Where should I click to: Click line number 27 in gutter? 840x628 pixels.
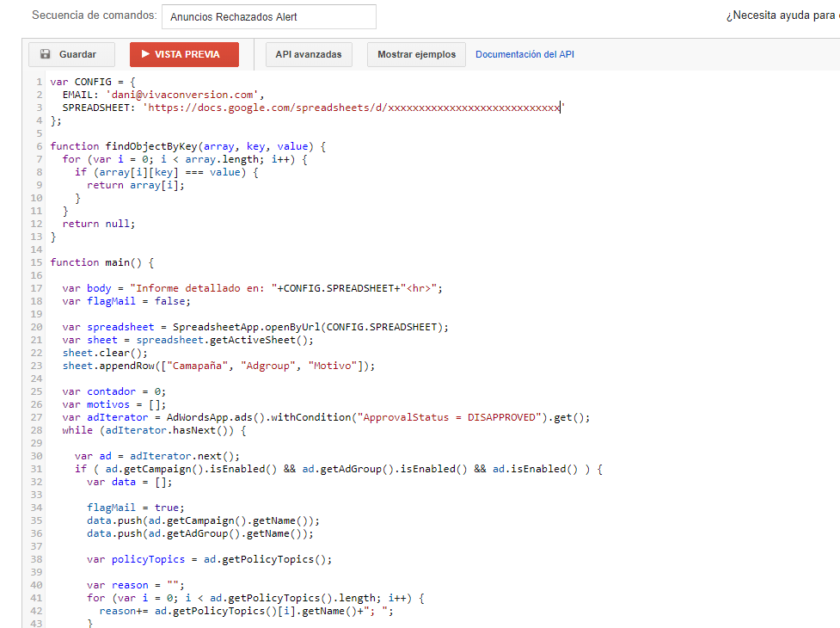[36, 417]
